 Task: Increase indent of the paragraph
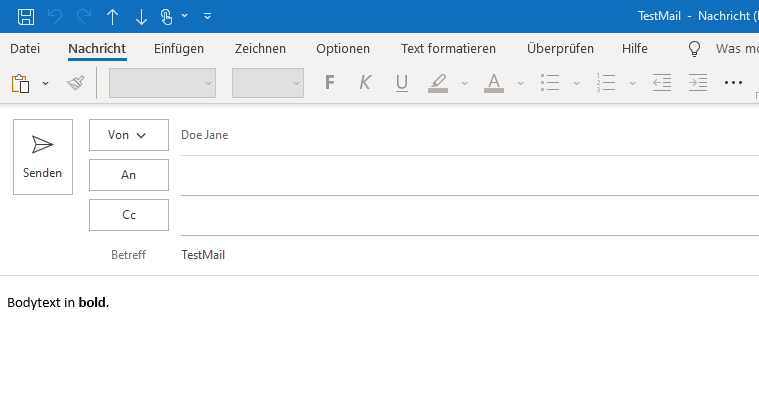click(698, 83)
